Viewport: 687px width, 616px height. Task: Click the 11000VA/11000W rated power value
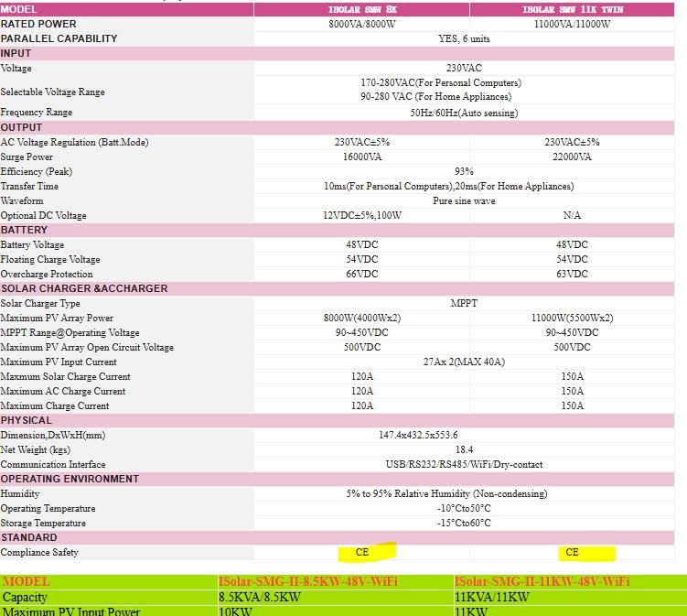click(x=573, y=24)
